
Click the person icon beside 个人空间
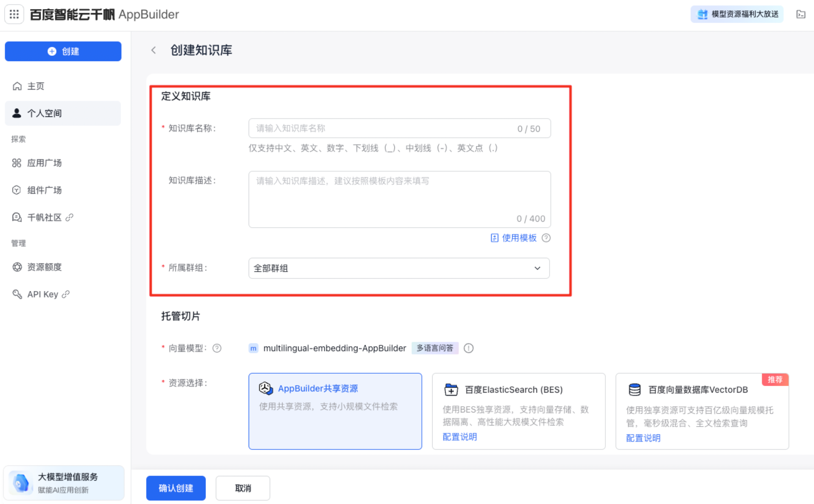[x=17, y=113]
